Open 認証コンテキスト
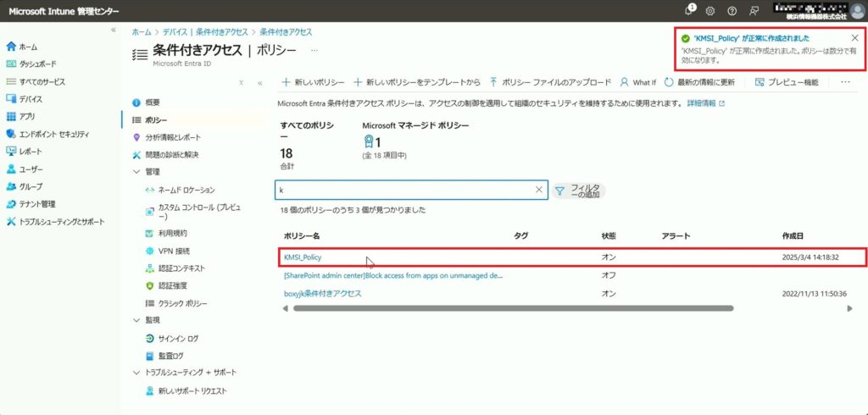This screenshot has height=415, width=868. 175,268
